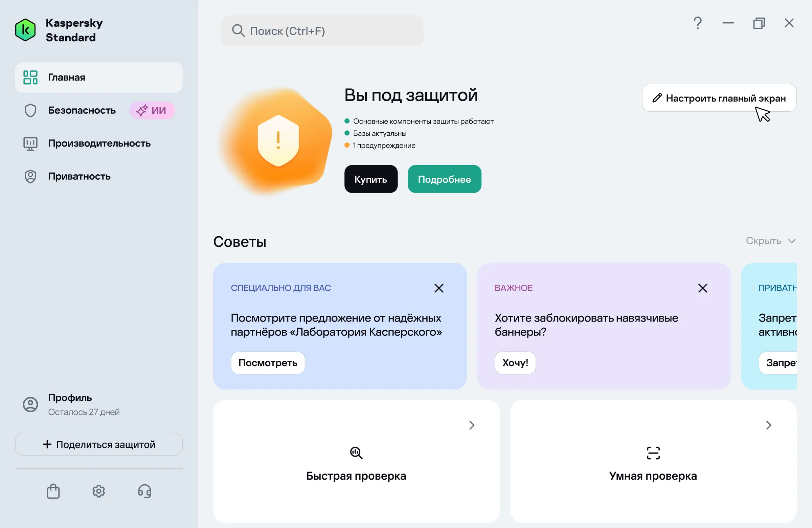The height and width of the screenshot is (528, 812).
Task: Click Основные компоненты защиты работают text
Action: pyautogui.click(x=423, y=122)
